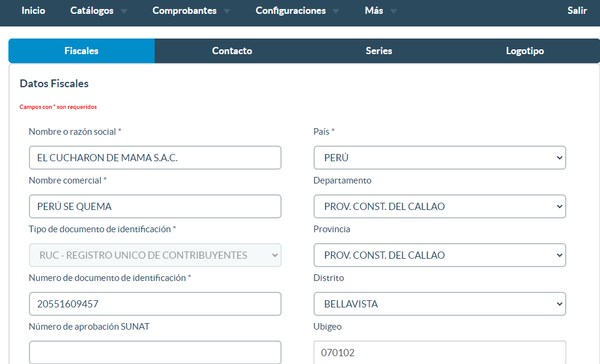Open the Distrito dropdown showing BELLAVISTA
Viewport: 600px width, 364px height.
click(x=440, y=304)
